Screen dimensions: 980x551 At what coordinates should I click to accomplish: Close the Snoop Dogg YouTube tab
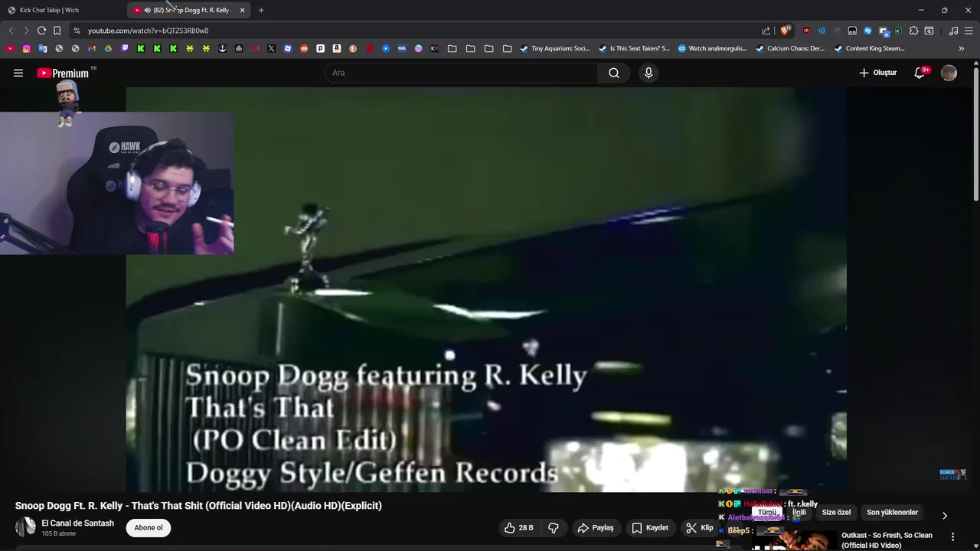click(243, 10)
